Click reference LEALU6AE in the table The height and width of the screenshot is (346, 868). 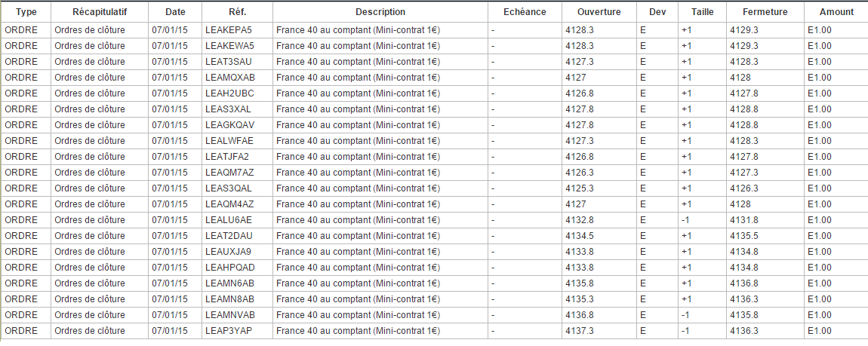point(229,220)
